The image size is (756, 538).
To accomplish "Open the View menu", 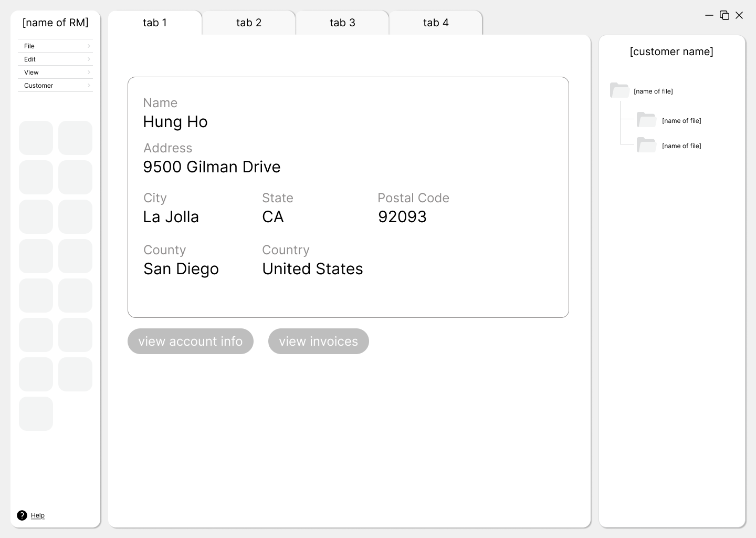I will pos(31,72).
